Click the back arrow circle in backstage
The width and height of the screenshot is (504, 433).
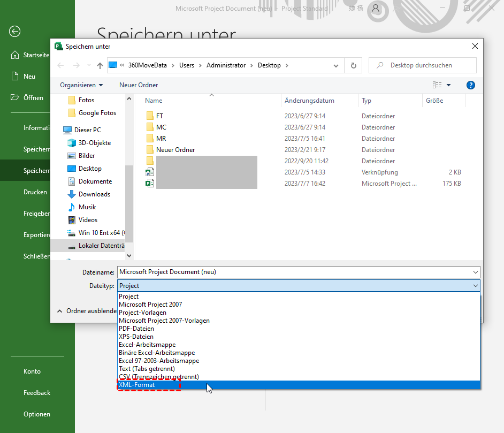pos(15,31)
